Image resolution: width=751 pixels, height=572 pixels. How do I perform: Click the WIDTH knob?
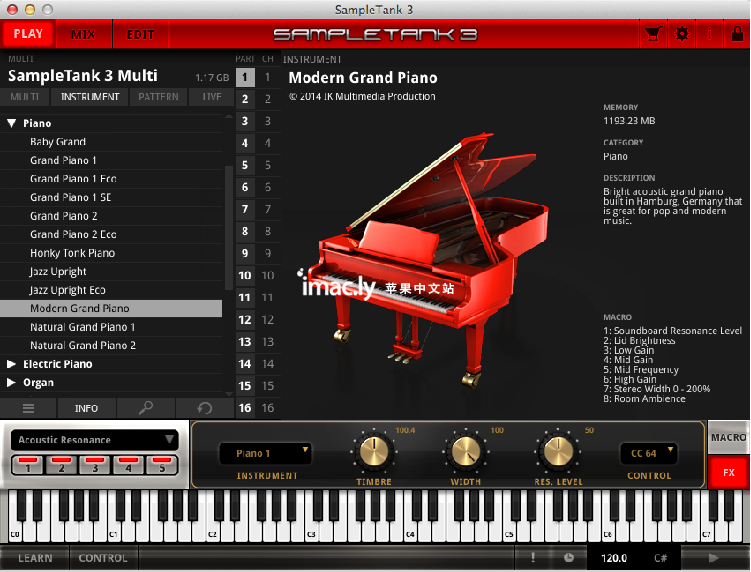(466, 451)
